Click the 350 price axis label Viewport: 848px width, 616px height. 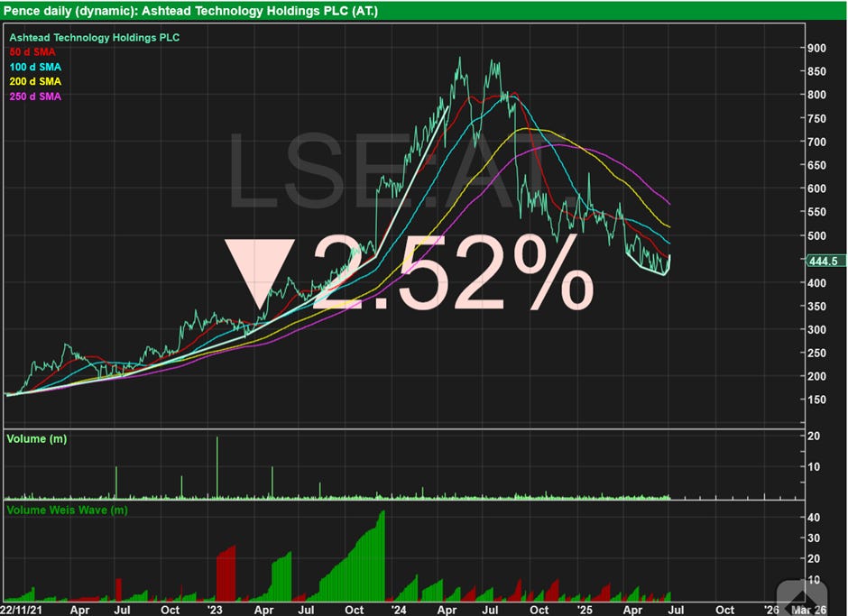[x=816, y=306]
